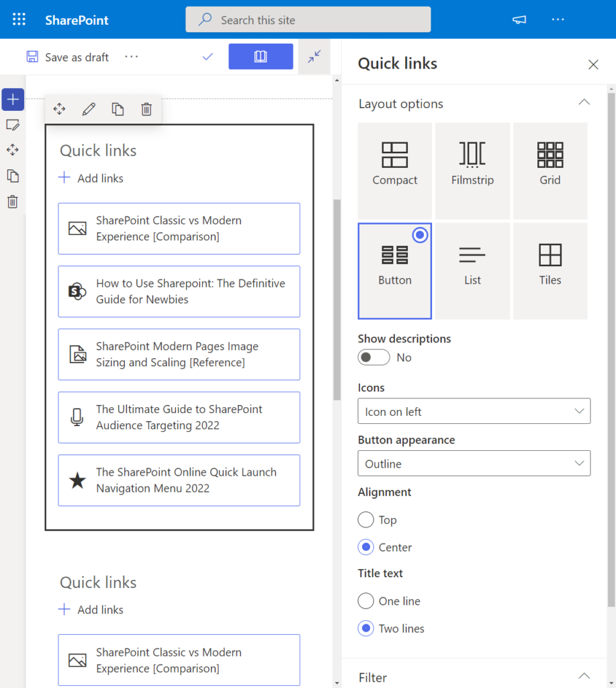Click the SharePoint logo icon on the Definitive Guide link

(x=78, y=292)
